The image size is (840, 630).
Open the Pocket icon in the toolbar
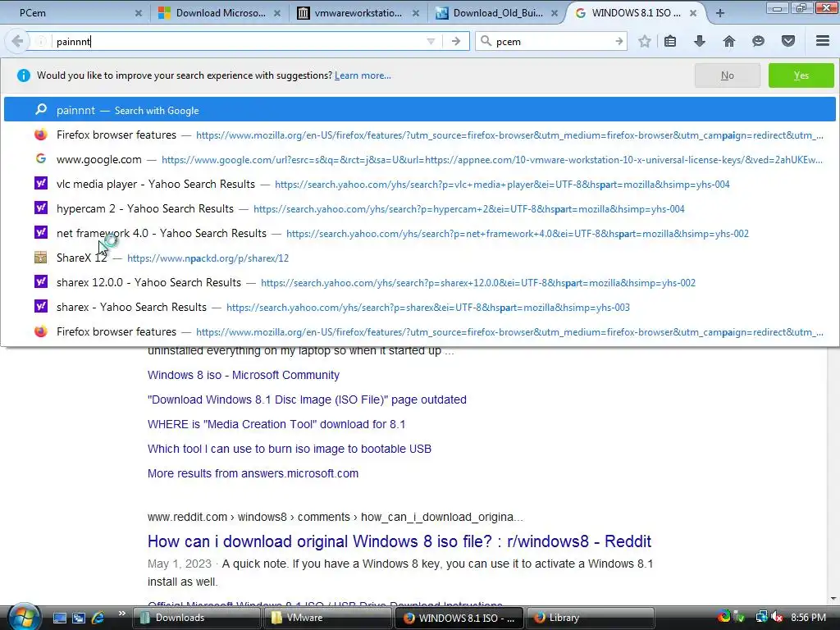pos(788,41)
